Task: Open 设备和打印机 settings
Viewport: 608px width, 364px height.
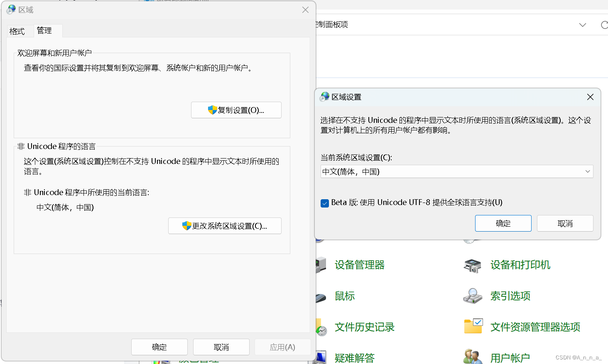Action: point(520,265)
